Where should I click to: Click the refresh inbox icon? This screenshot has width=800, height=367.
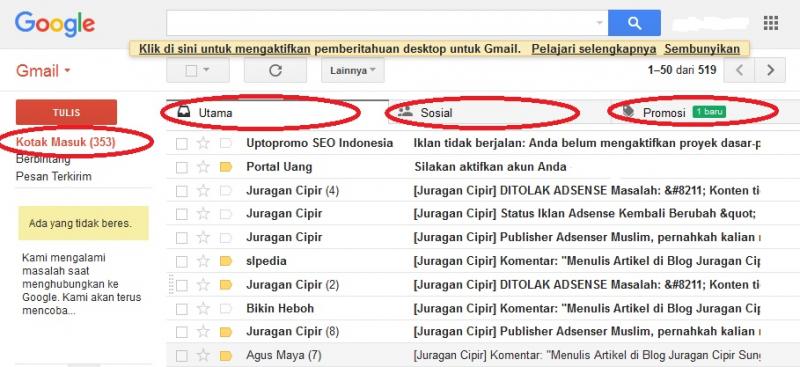[x=276, y=70]
